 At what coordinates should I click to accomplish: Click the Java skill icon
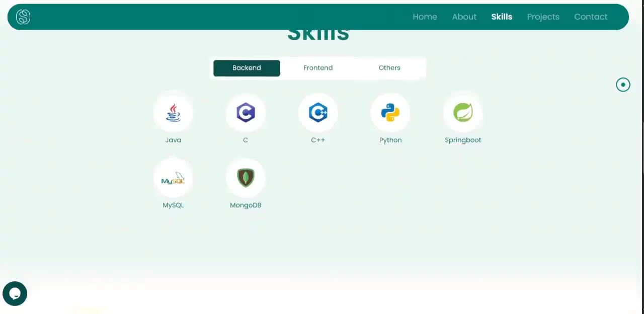[x=173, y=113]
